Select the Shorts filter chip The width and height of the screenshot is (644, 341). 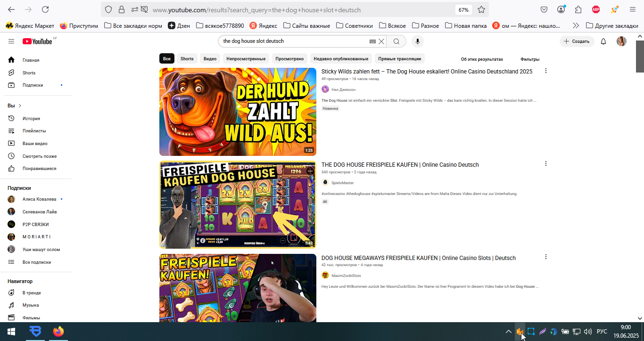click(x=187, y=59)
